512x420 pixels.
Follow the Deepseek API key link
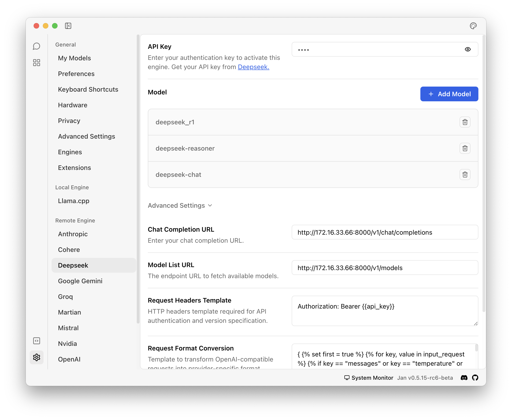coord(253,67)
